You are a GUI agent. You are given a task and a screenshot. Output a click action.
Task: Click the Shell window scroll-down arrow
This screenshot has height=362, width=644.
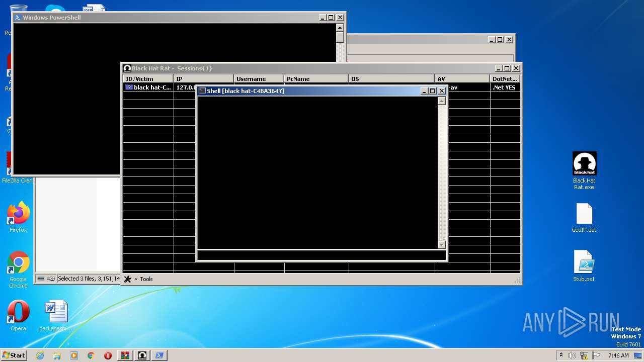(441, 245)
